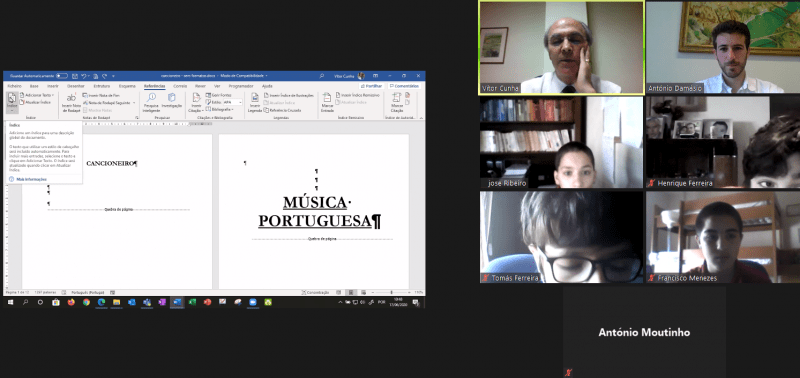Select Vítor Cunha's video thumbnail

(561, 48)
